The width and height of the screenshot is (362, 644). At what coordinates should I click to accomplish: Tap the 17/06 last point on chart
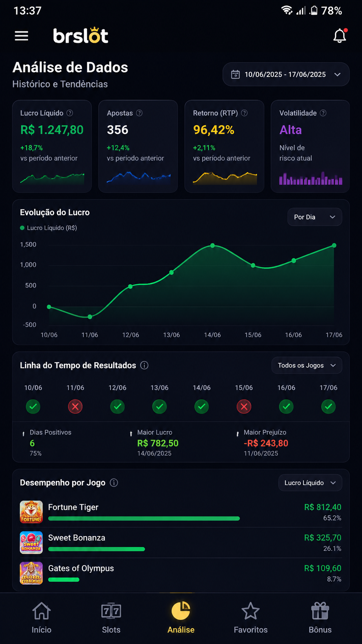(x=334, y=245)
